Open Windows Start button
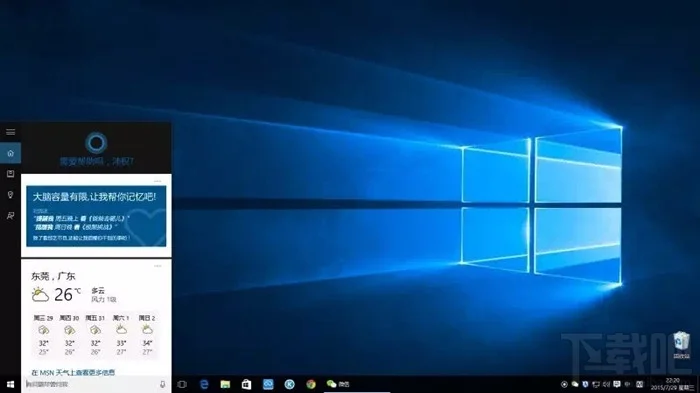The height and width of the screenshot is (393, 700). coord(10,384)
